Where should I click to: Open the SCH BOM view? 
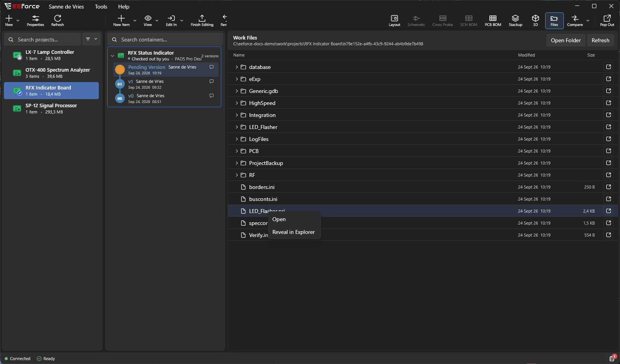[x=468, y=20]
